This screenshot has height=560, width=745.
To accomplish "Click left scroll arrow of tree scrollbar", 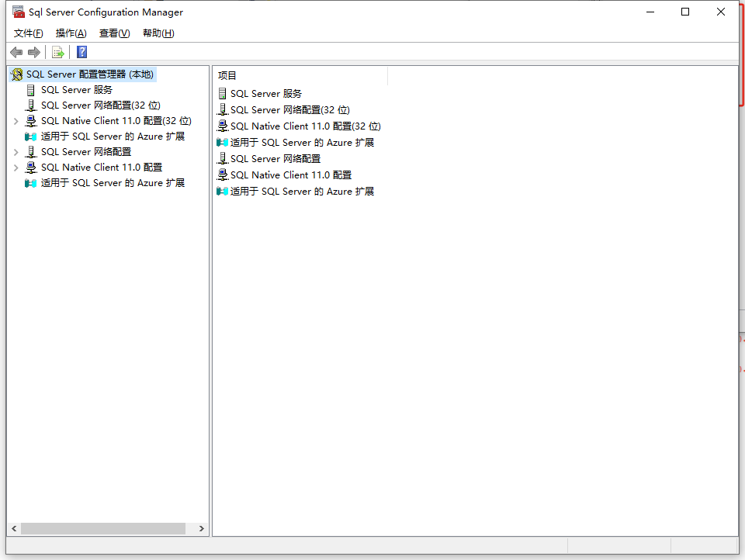I will 14,529.
